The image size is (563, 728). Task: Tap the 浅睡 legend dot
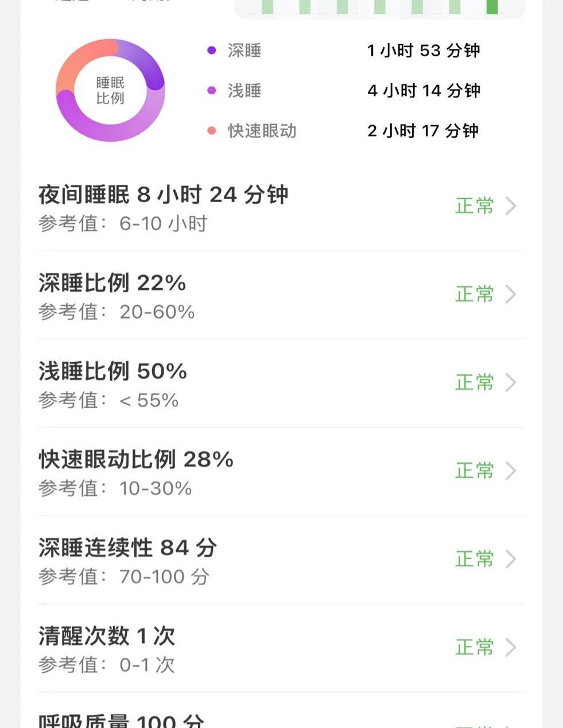(x=212, y=91)
